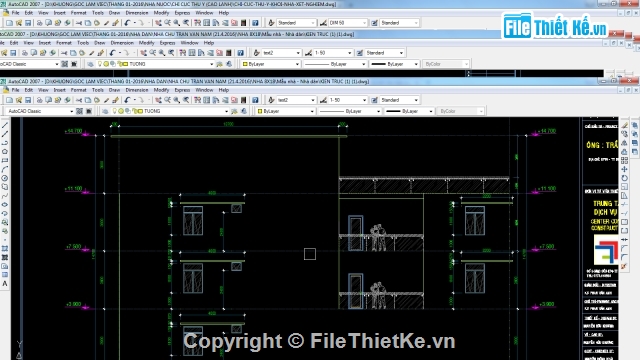Open Format menu in the front window
Image resolution: width=640 pixels, height=360 pixels.
click(x=78, y=90)
